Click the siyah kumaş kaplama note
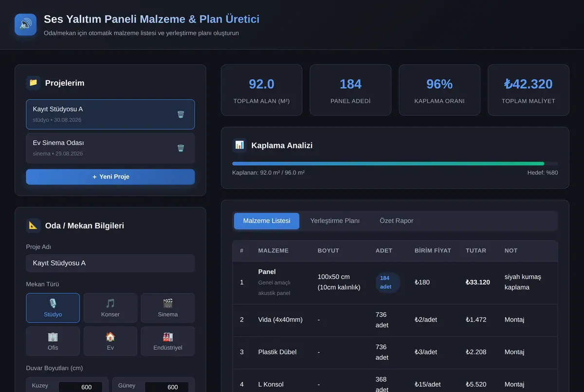The image size is (584, 392). tap(523, 282)
